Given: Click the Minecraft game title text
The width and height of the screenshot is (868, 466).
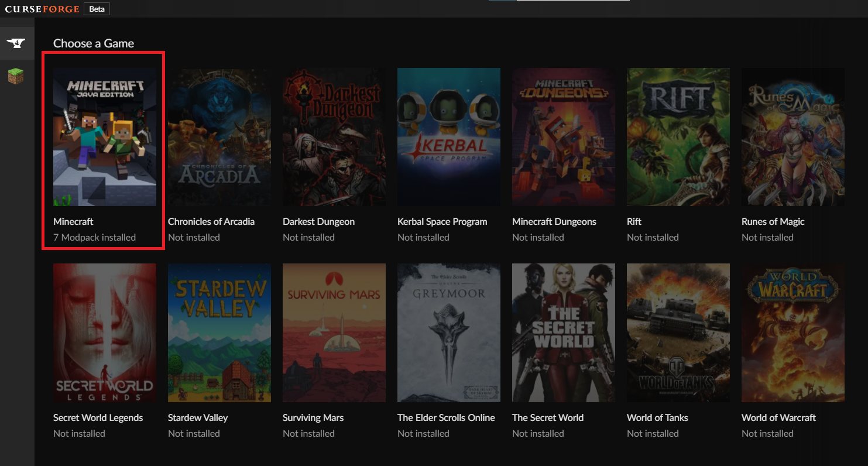Looking at the screenshot, I should pyautogui.click(x=73, y=221).
